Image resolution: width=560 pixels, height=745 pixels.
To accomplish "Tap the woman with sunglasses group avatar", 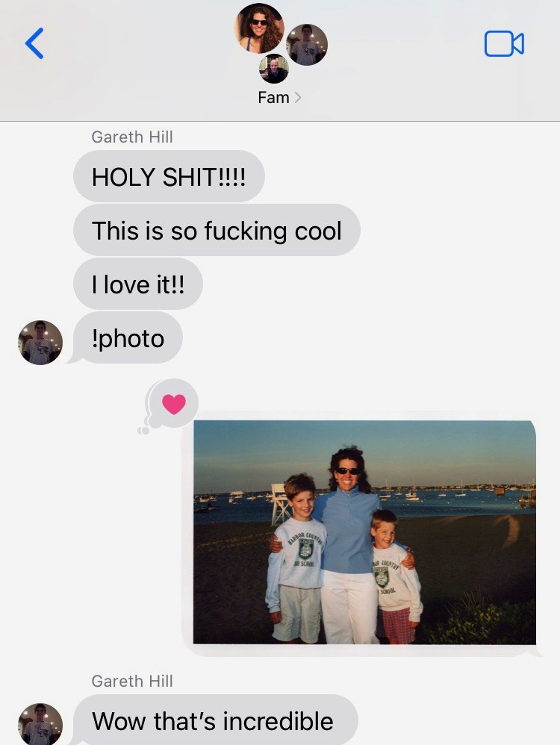I will coord(259,28).
